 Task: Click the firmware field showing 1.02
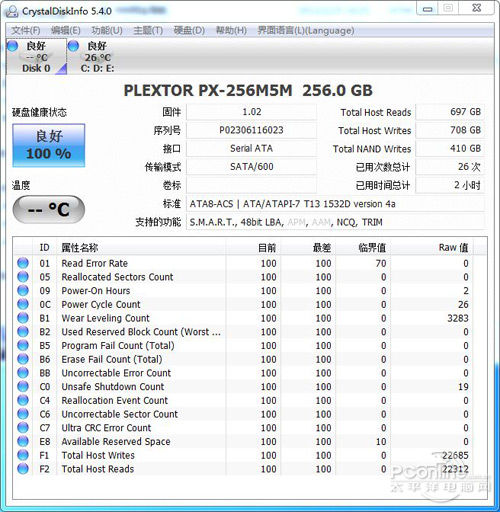251,112
